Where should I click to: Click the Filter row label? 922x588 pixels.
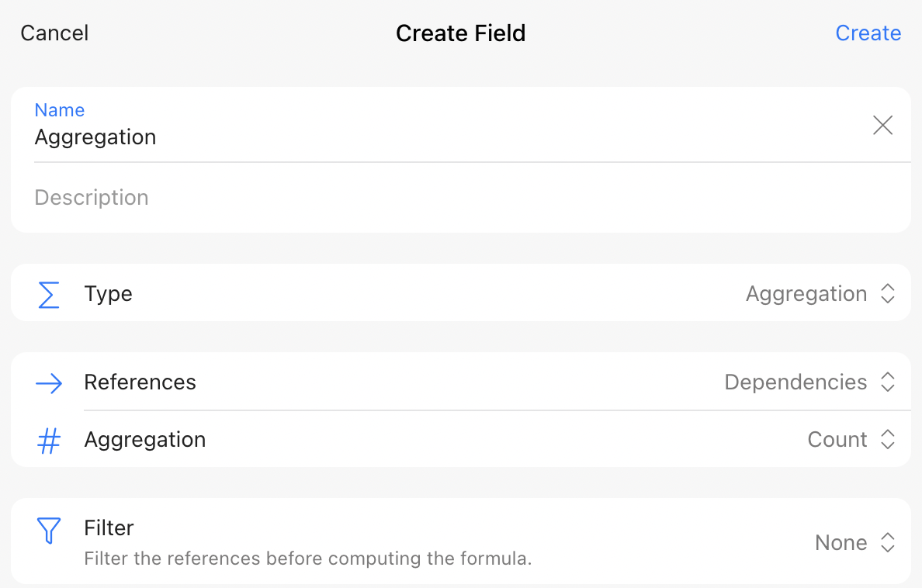point(109,528)
